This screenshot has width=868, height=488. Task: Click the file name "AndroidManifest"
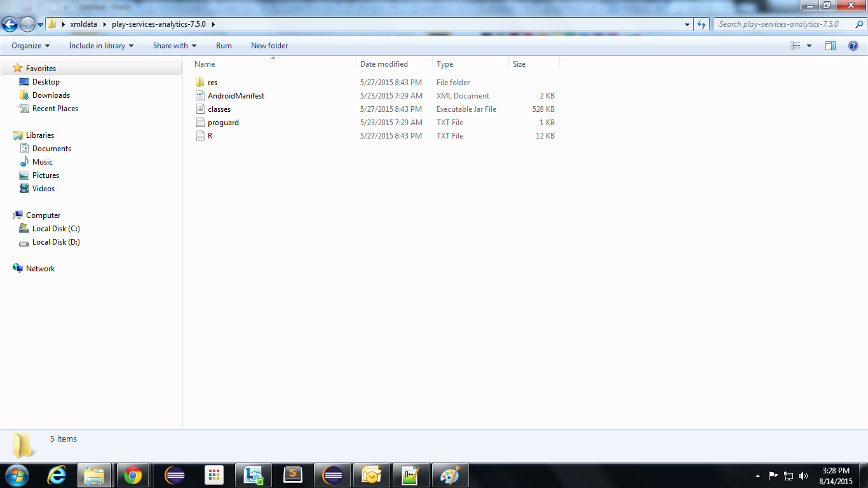click(x=236, y=96)
